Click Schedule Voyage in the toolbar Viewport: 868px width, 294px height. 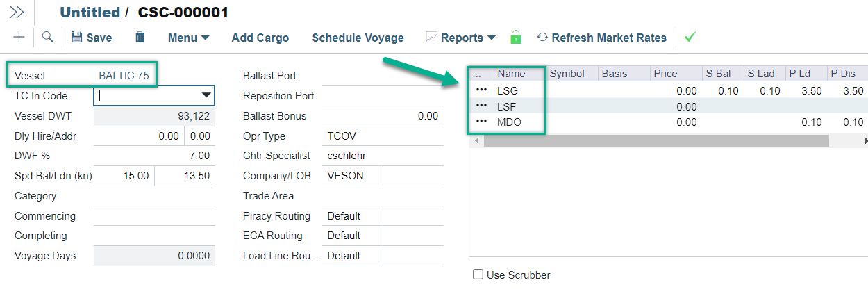coord(358,38)
